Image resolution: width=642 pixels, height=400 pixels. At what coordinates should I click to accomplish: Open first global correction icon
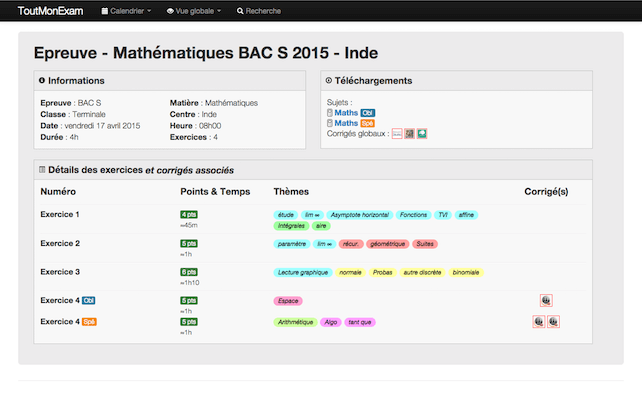click(397, 133)
